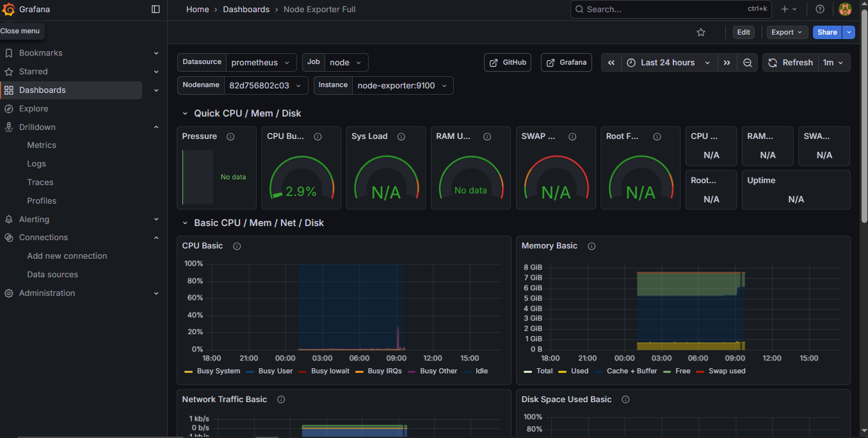Open the Job node dropdown
This screenshot has height=438, width=868.
346,63
